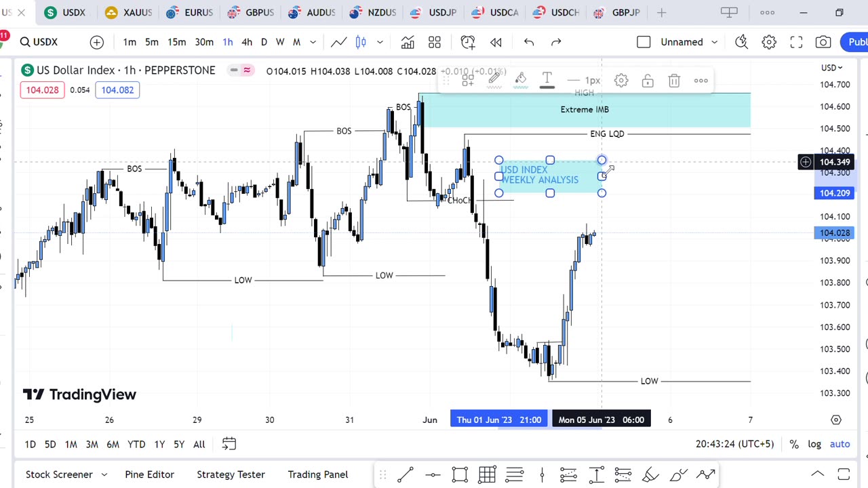
Task: Expand the Stock Screener dropdown
Action: 104,474
